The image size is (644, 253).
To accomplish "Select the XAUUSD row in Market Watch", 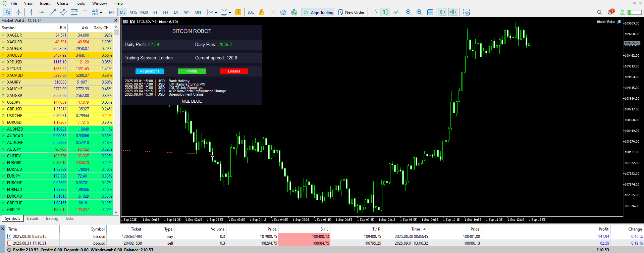I will coord(57,55).
